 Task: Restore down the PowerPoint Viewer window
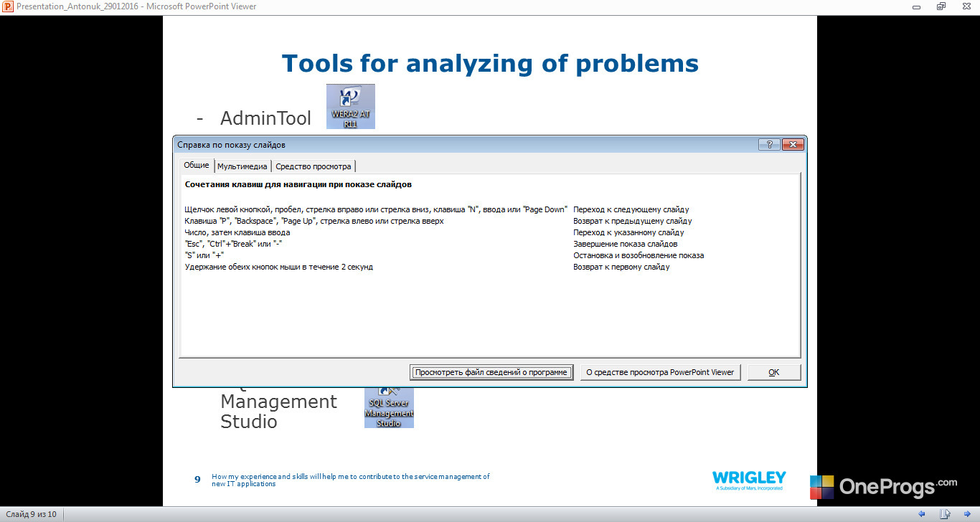941,6
